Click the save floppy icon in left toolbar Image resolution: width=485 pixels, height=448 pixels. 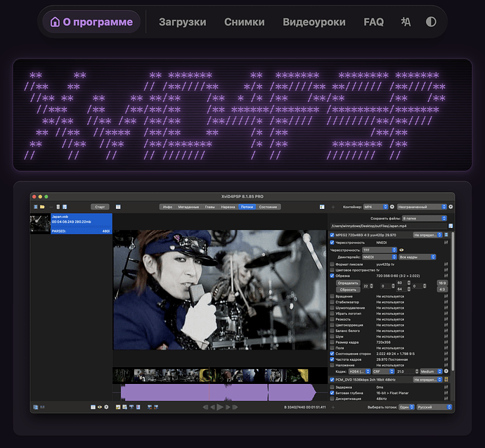coord(65,207)
